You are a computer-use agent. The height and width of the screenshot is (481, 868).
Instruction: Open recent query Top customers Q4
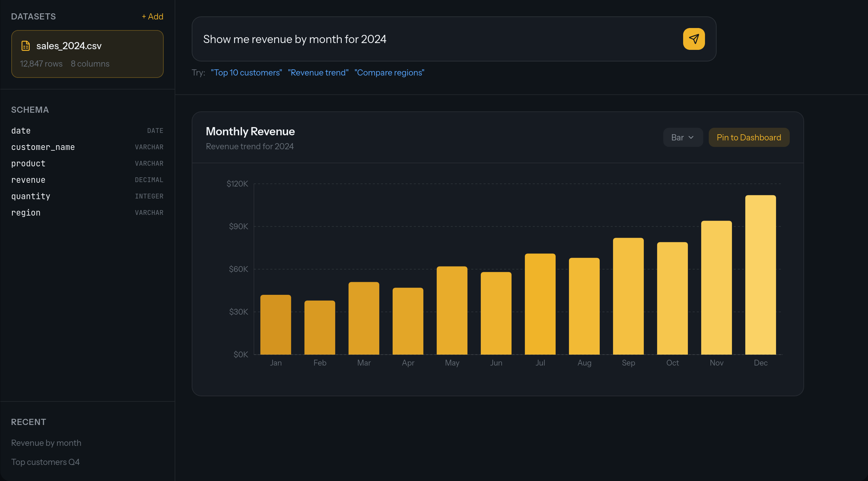(x=45, y=462)
